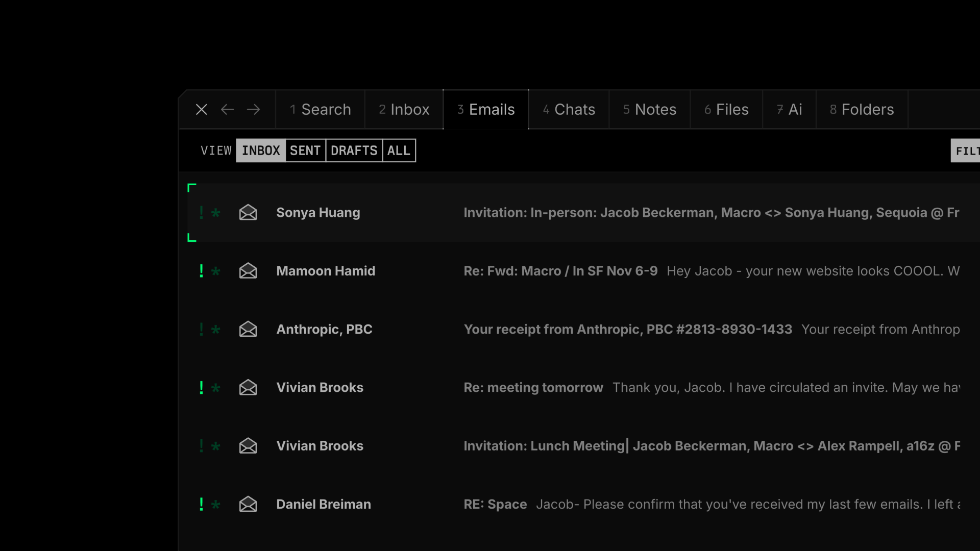Click the forward arrow navigation icon
This screenshot has height=551, width=980.
(253, 110)
